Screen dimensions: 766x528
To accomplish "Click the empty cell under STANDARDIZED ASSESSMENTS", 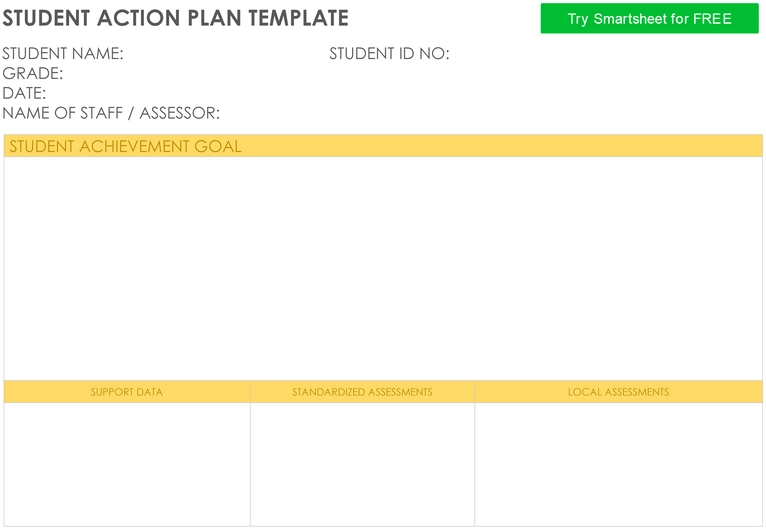I will point(362,464).
